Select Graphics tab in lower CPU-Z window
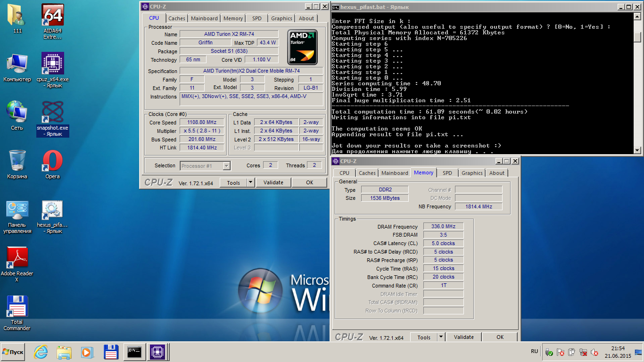The height and width of the screenshot is (362, 644). [472, 173]
